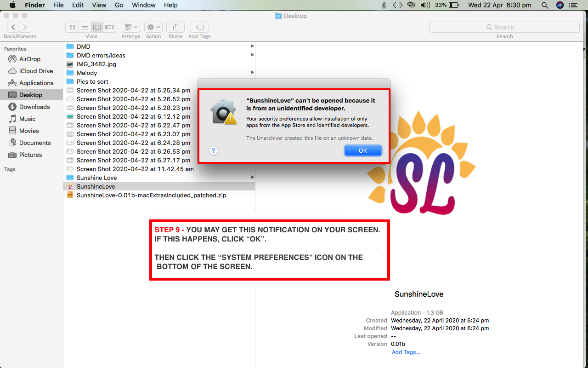Click the Add Tags toolbar button
This screenshot has width=588, height=368.
199,27
